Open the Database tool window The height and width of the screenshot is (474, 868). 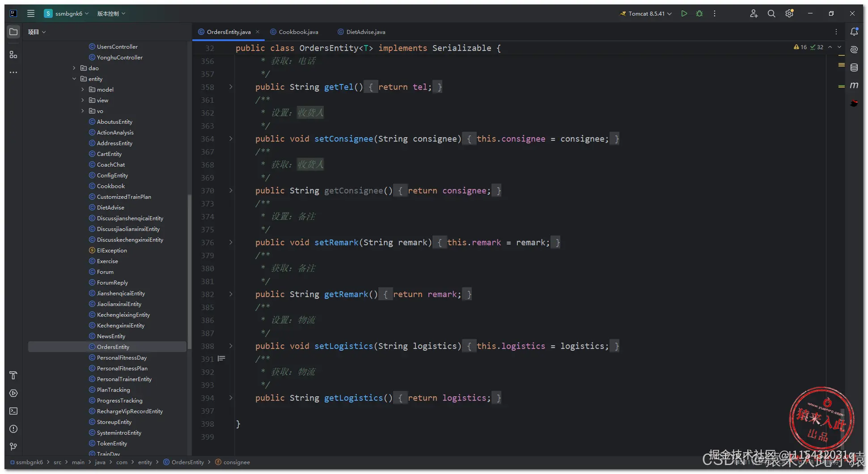click(x=854, y=67)
